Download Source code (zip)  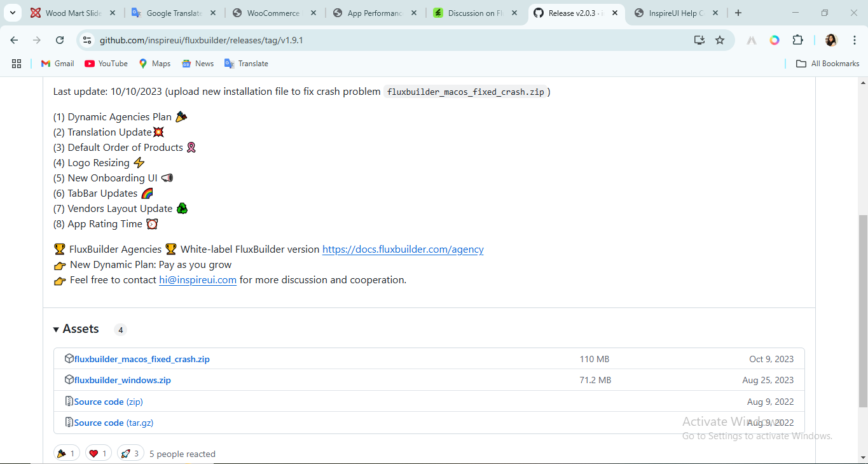(108, 402)
